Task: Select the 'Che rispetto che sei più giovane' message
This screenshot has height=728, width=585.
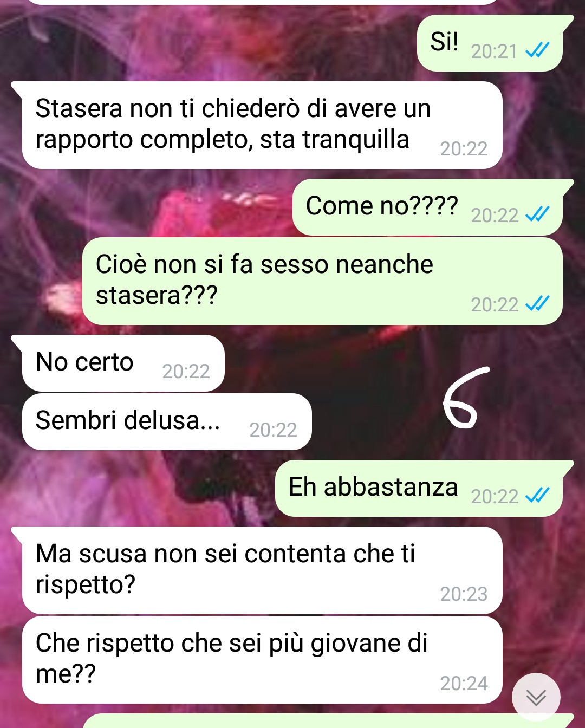Action: click(x=262, y=660)
